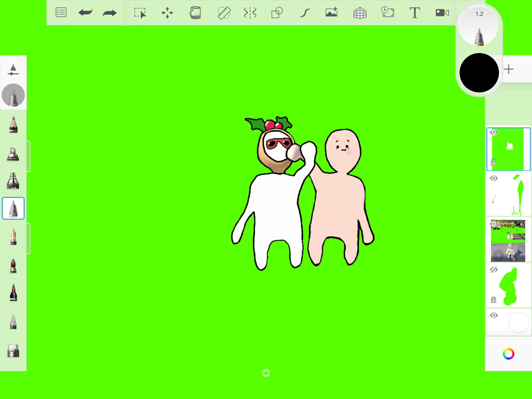
Task: Open the Perspective Guides grid tool
Action: tap(360, 13)
